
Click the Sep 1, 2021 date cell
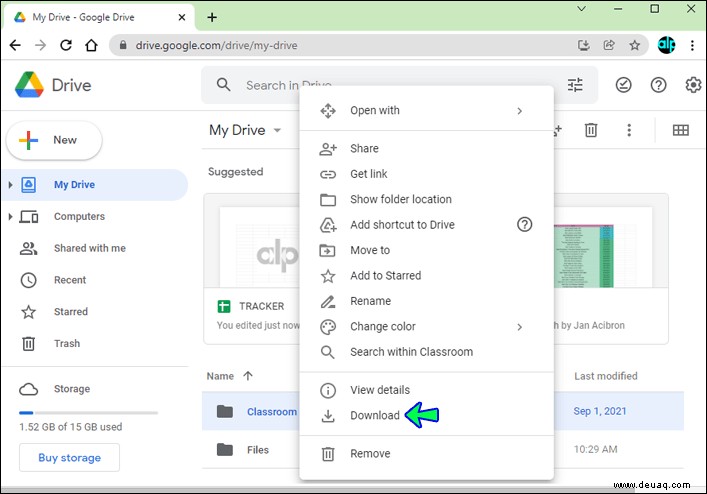click(x=600, y=411)
